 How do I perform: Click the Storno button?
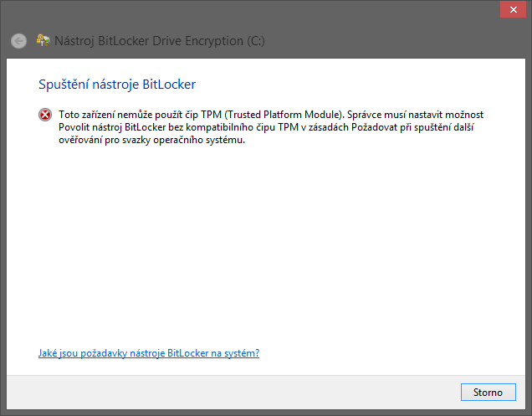coord(488,392)
